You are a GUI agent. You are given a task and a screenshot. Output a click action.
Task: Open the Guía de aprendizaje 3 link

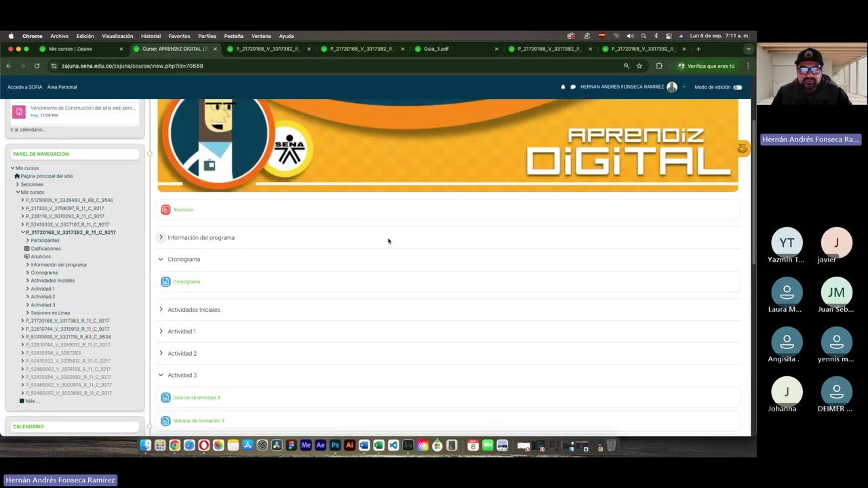click(197, 398)
